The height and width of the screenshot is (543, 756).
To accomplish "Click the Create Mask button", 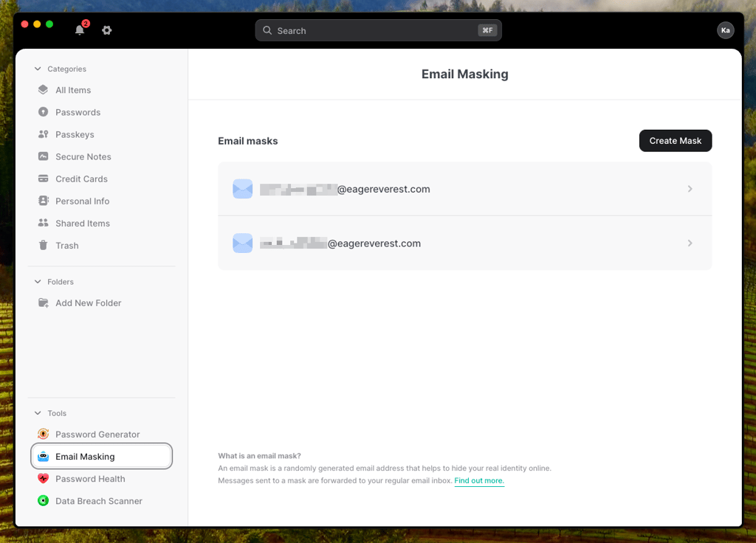I will (x=675, y=141).
